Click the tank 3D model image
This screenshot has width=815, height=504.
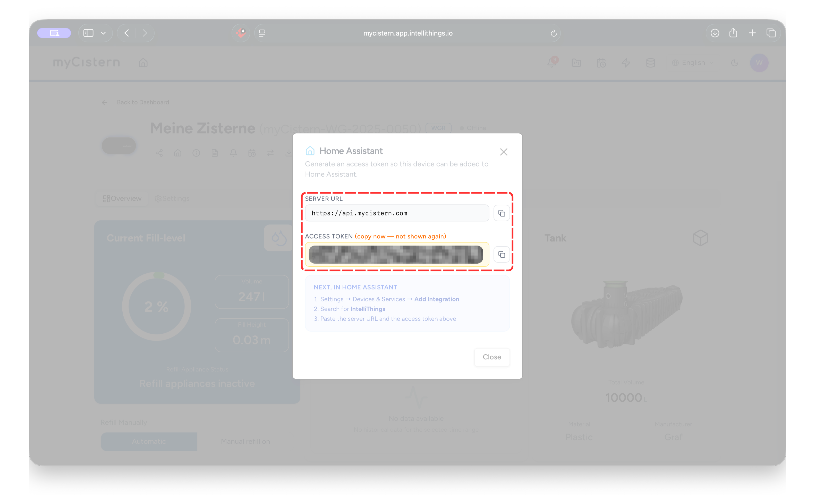coord(627,315)
